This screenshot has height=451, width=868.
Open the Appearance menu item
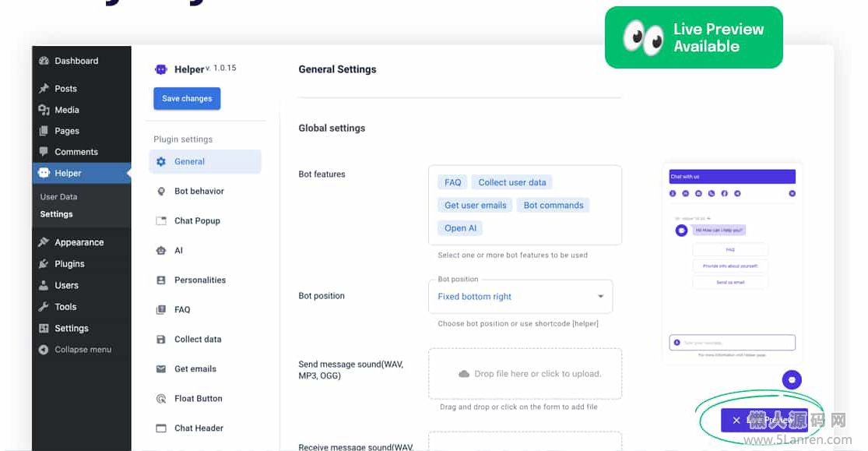click(x=82, y=242)
